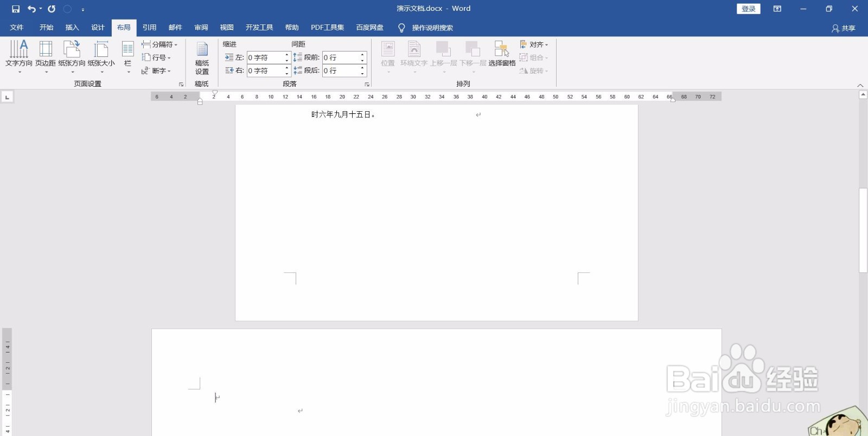Switch to the 插入 tab
This screenshot has width=868, height=436.
point(72,28)
